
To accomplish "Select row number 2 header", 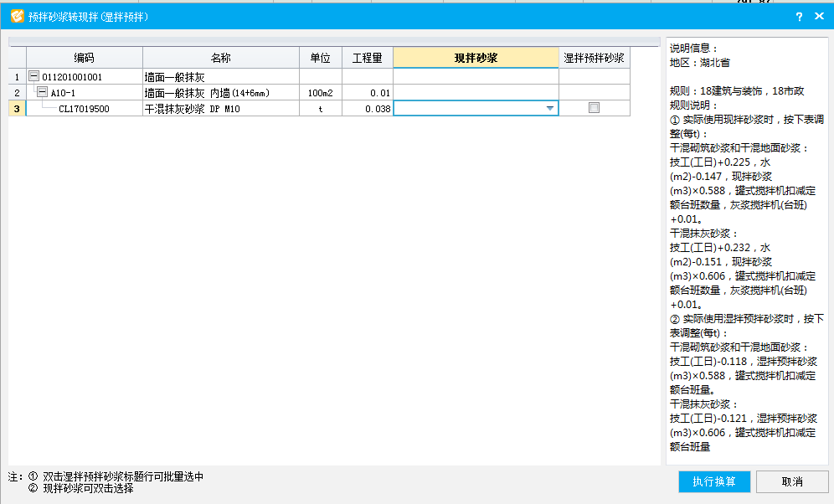I will pyautogui.click(x=17, y=92).
